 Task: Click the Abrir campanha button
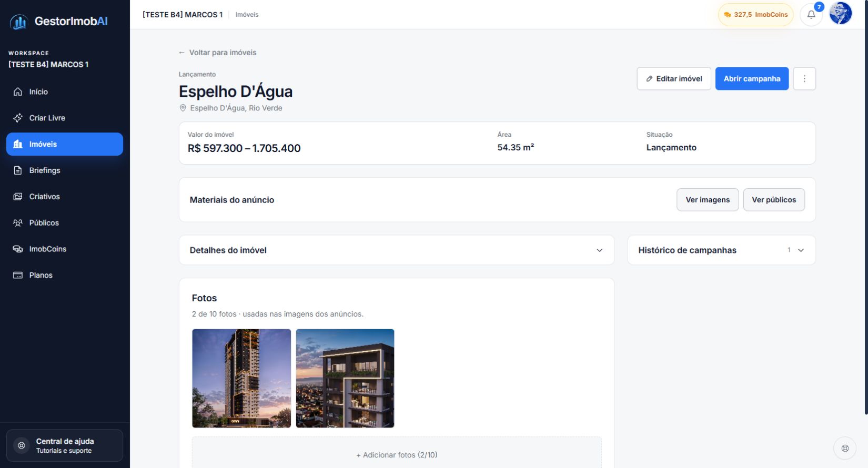pos(752,78)
